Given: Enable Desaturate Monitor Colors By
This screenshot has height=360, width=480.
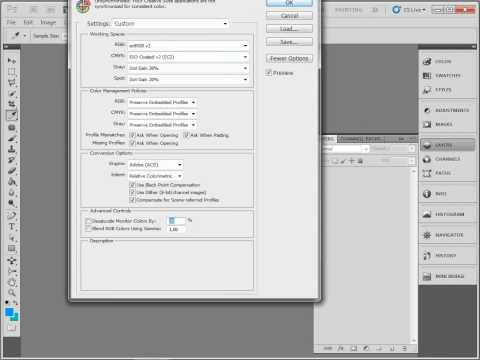Looking at the screenshot, I should point(88,221).
